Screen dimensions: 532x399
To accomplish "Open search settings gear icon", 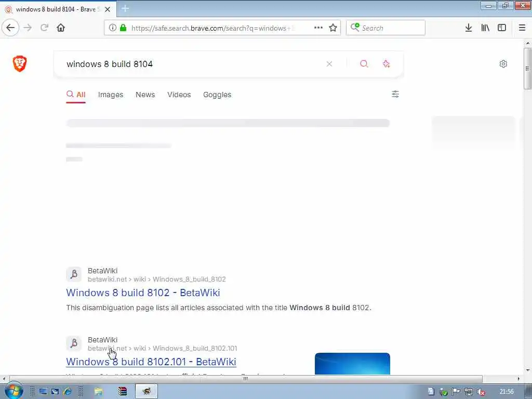I will click(503, 64).
